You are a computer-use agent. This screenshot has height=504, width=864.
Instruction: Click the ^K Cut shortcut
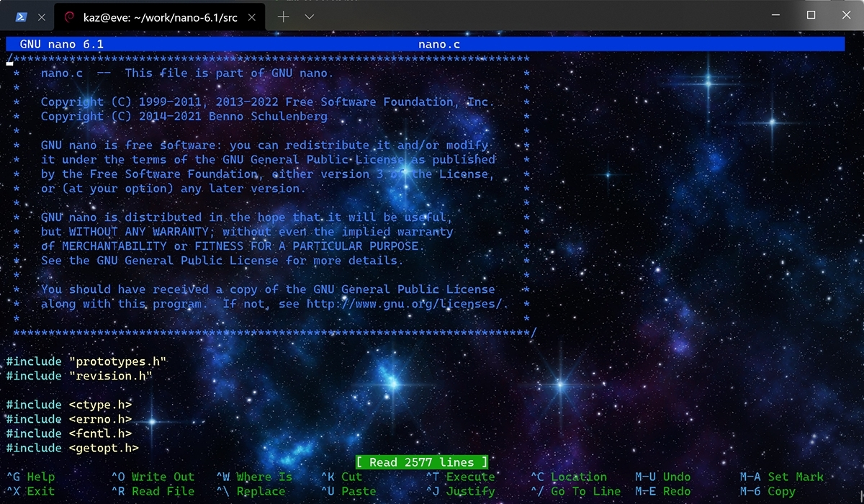click(341, 477)
